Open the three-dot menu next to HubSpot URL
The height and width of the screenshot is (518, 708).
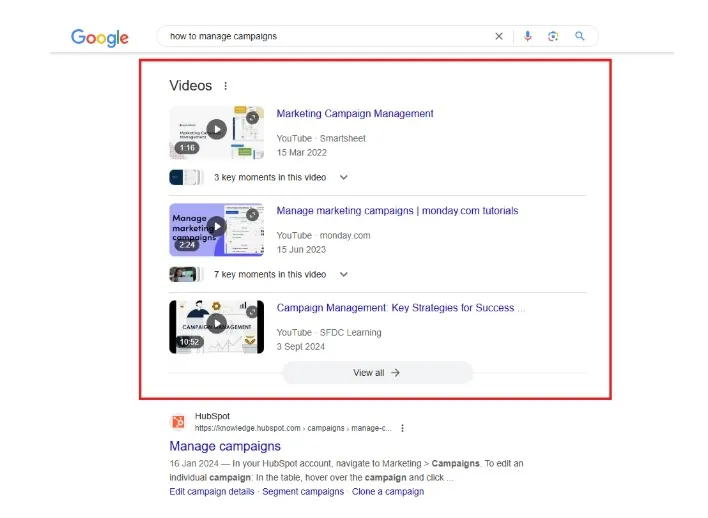[402, 428]
